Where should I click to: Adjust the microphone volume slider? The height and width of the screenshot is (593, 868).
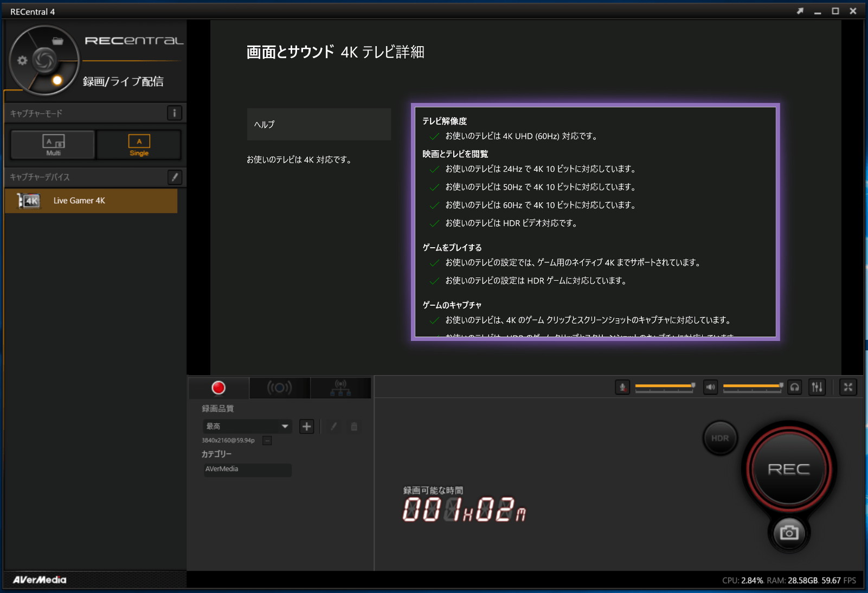tap(665, 387)
